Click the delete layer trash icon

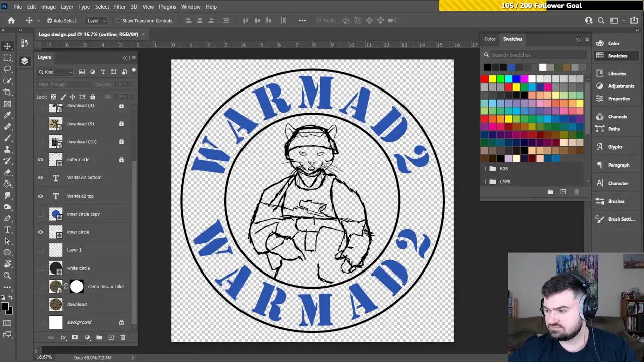click(122, 337)
